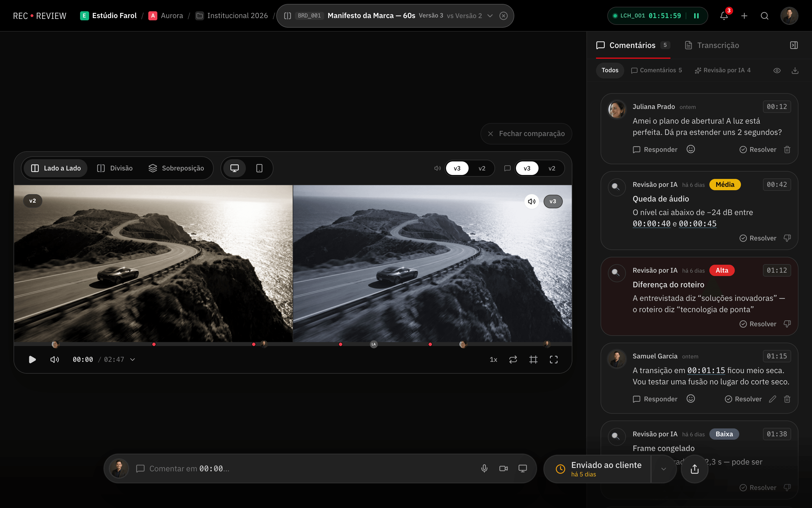Click the LA marker on the timeline
812x508 pixels.
(x=374, y=344)
